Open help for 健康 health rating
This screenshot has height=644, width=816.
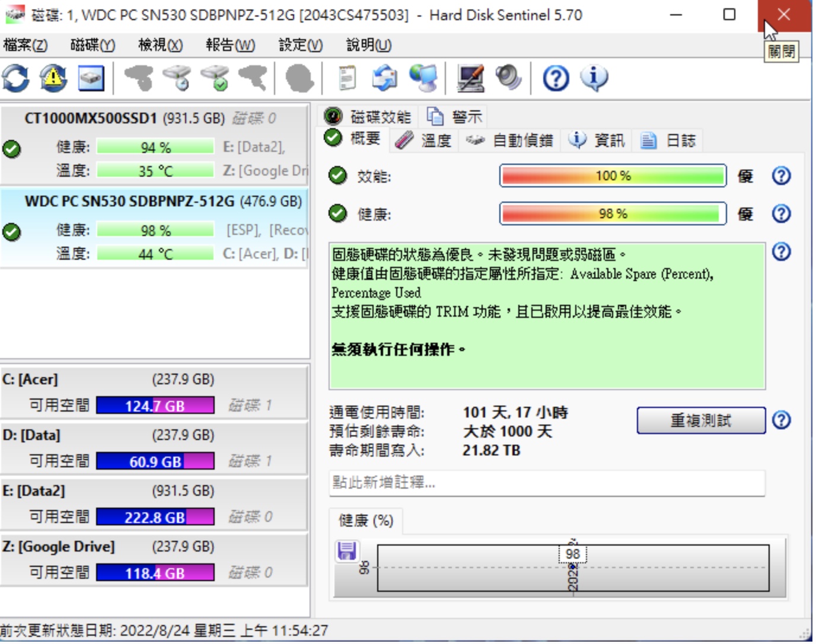tap(782, 213)
